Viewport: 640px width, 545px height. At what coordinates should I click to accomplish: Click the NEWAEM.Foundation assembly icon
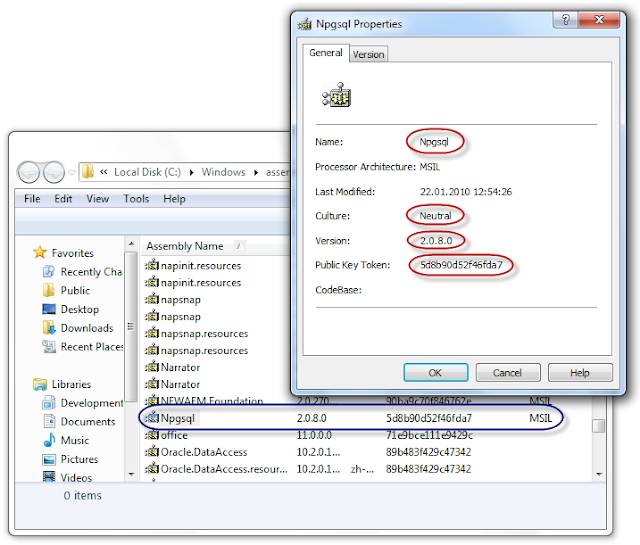pos(152,400)
